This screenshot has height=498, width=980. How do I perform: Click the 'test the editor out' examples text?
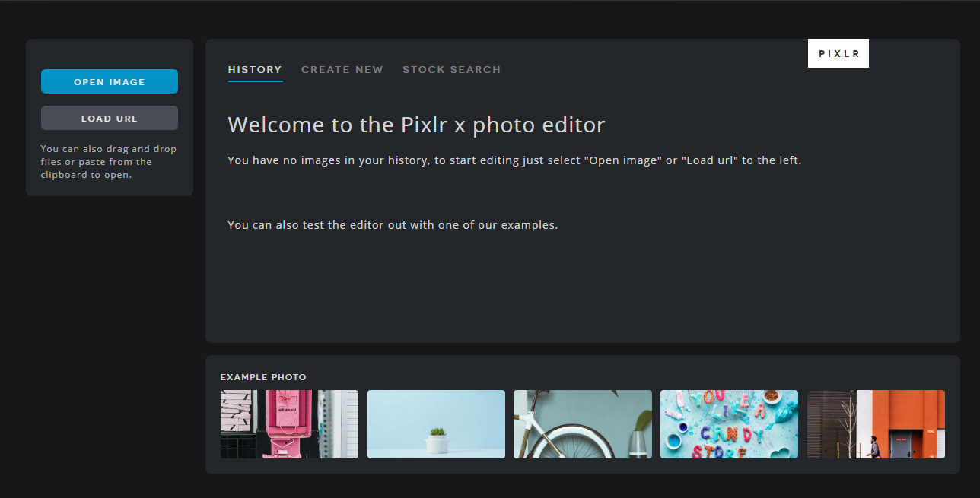393,225
